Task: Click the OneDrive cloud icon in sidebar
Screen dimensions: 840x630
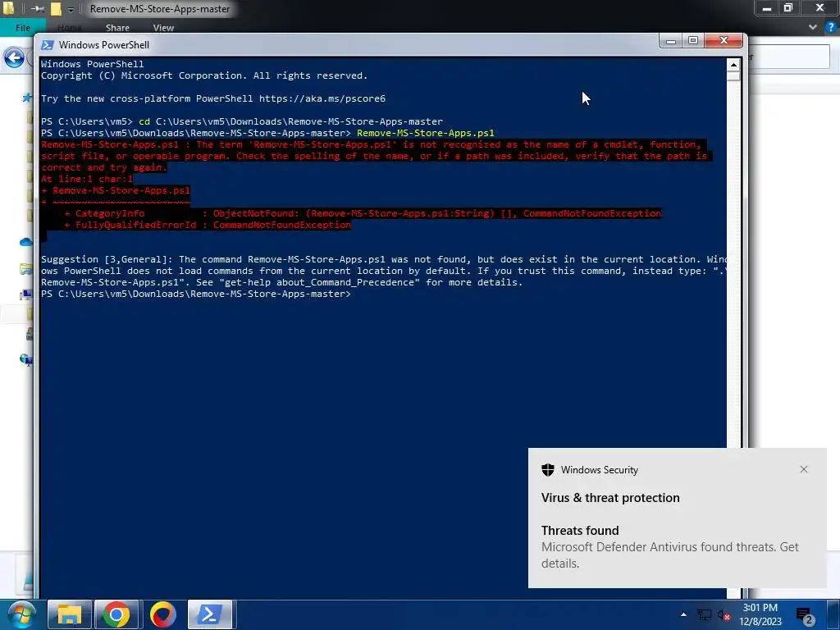Action: [x=26, y=242]
